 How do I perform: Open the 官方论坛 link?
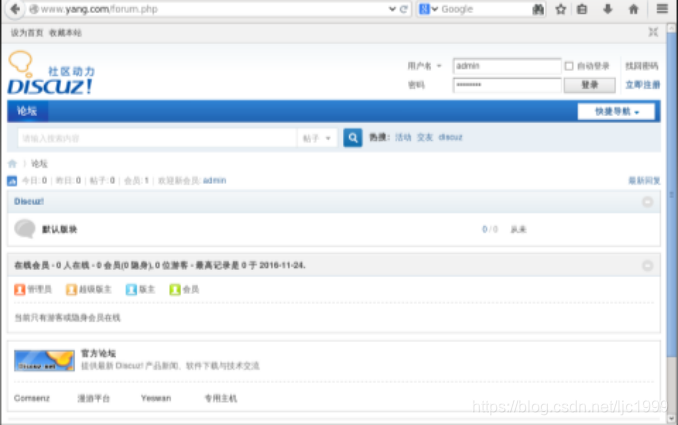(x=98, y=353)
